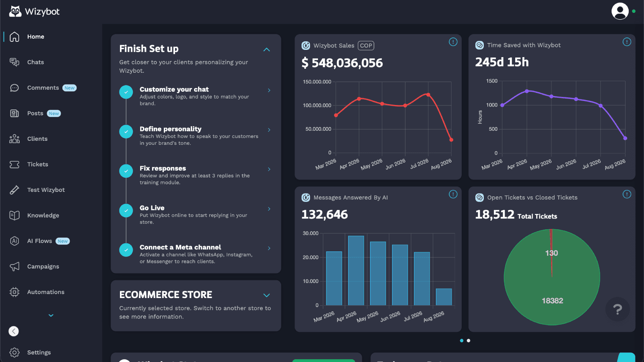Open Connect a Meta channel arrow
Viewport: 644px width, 362px height.
pyautogui.click(x=269, y=248)
